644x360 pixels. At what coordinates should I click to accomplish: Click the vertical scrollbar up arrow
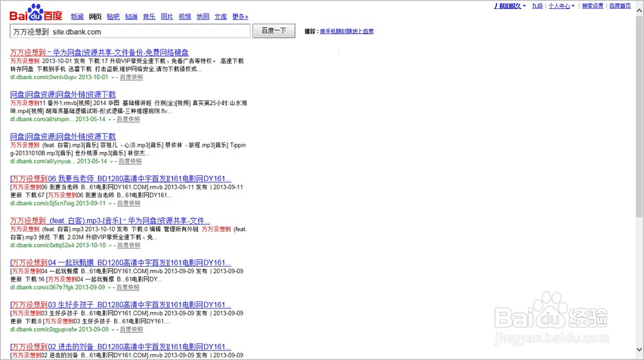639,11
